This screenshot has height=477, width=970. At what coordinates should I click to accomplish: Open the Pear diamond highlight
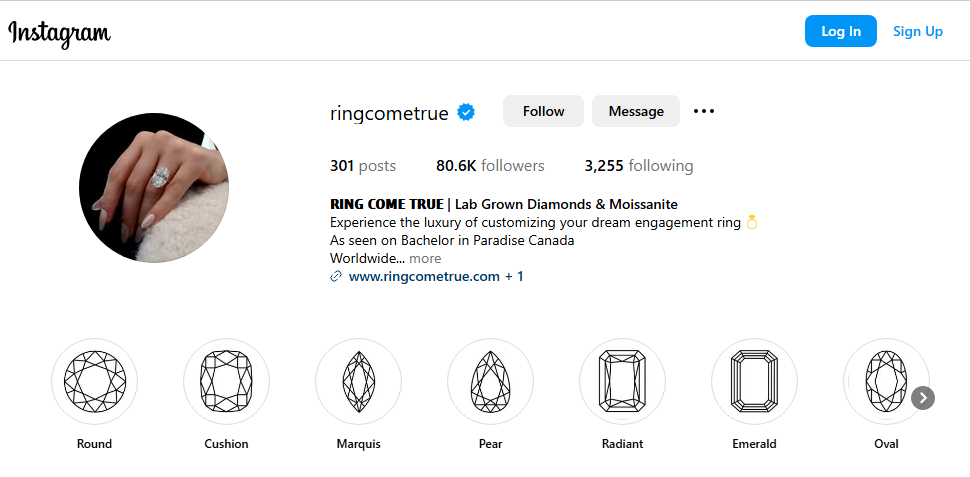[490, 382]
